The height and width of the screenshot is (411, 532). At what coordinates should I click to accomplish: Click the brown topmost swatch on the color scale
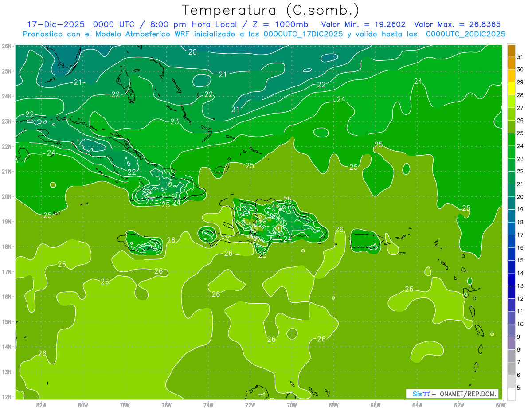[x=511, y=50]
